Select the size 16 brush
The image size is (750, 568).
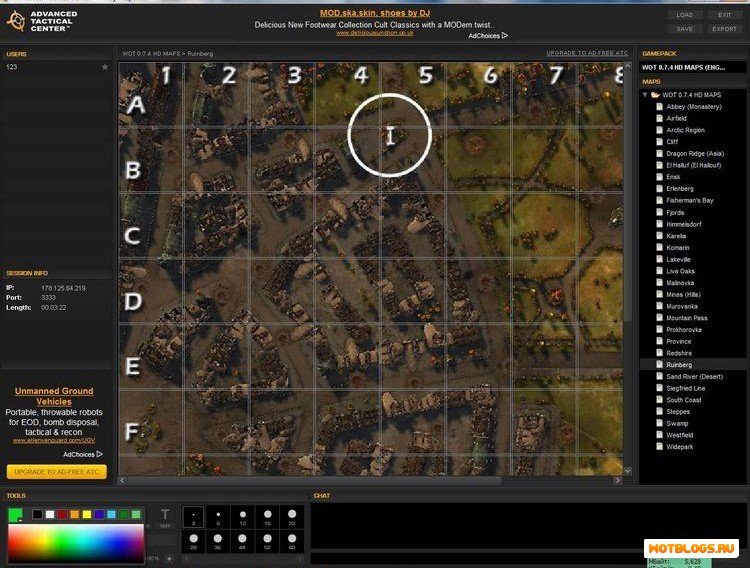click(267, 517)
